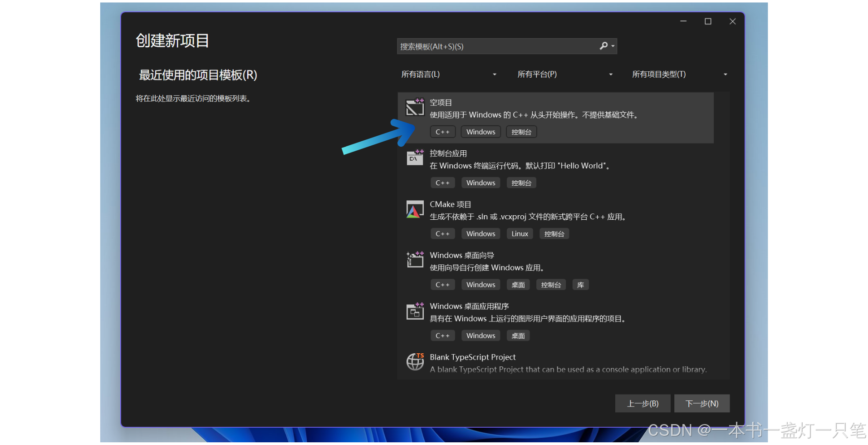868x445 pixels.
Task: Click the 控制台 tag under CMake 项目
Action: [x=554, y=233]
